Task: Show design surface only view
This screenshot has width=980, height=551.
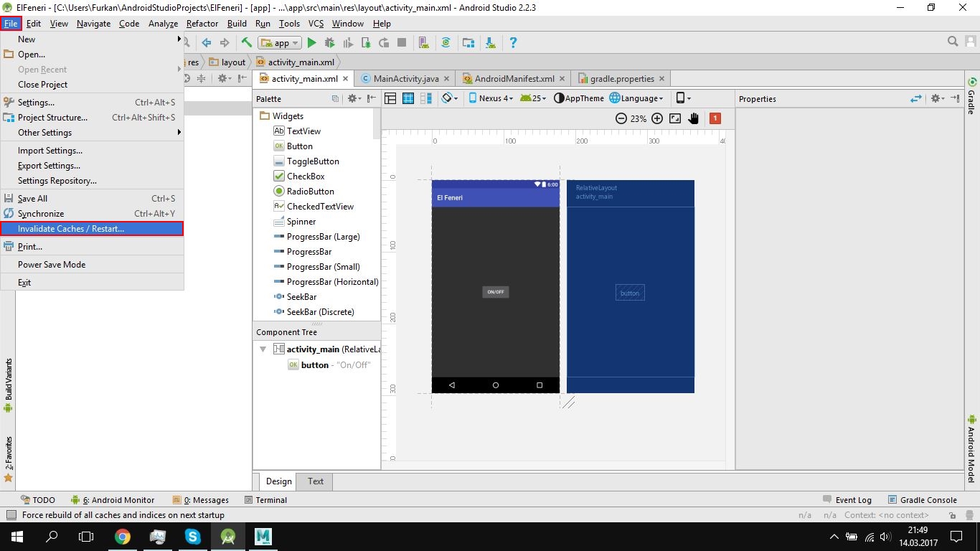Action: click(x=390, y=98)
